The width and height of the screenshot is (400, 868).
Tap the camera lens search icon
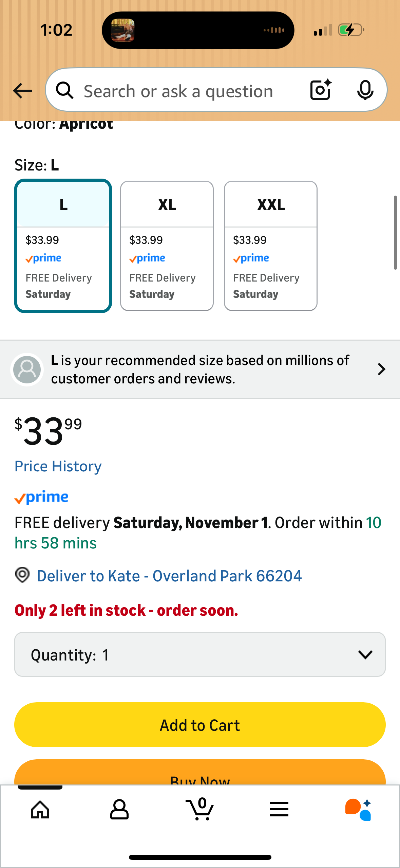pyautogui.click(x=321, y=90)
